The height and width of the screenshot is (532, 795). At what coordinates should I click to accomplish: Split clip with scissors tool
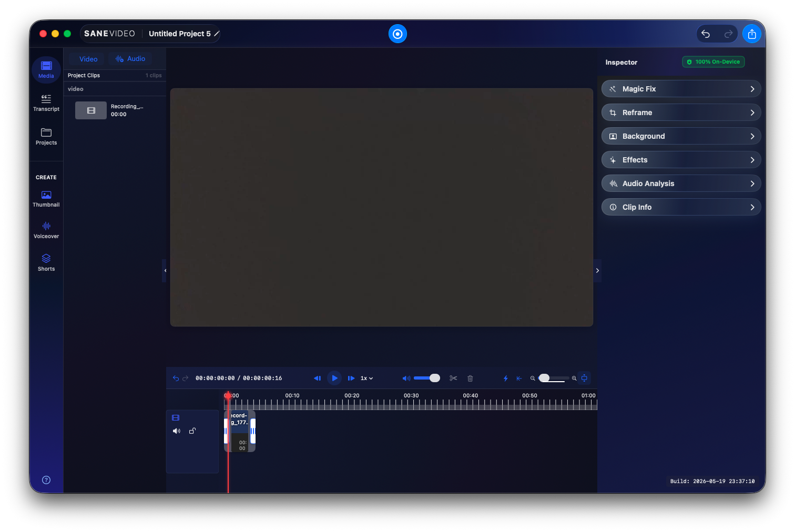[453, 378]
